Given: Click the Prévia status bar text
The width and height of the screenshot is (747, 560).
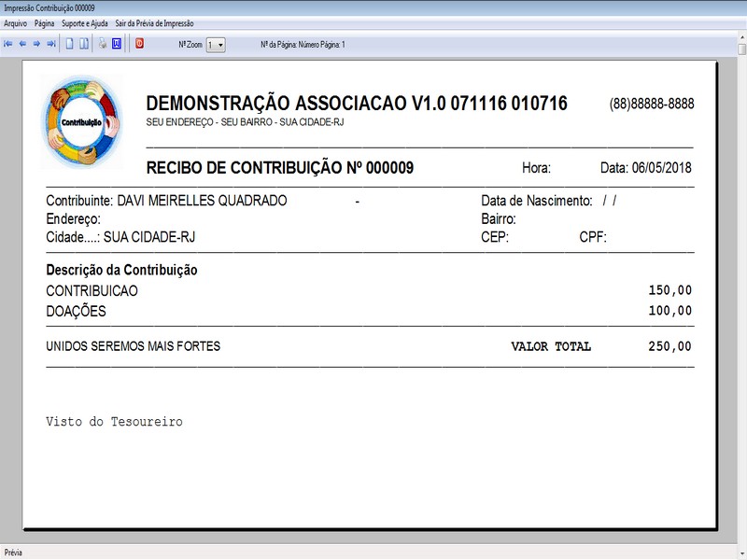Looking at the screenshot, I should coord(13,553).
